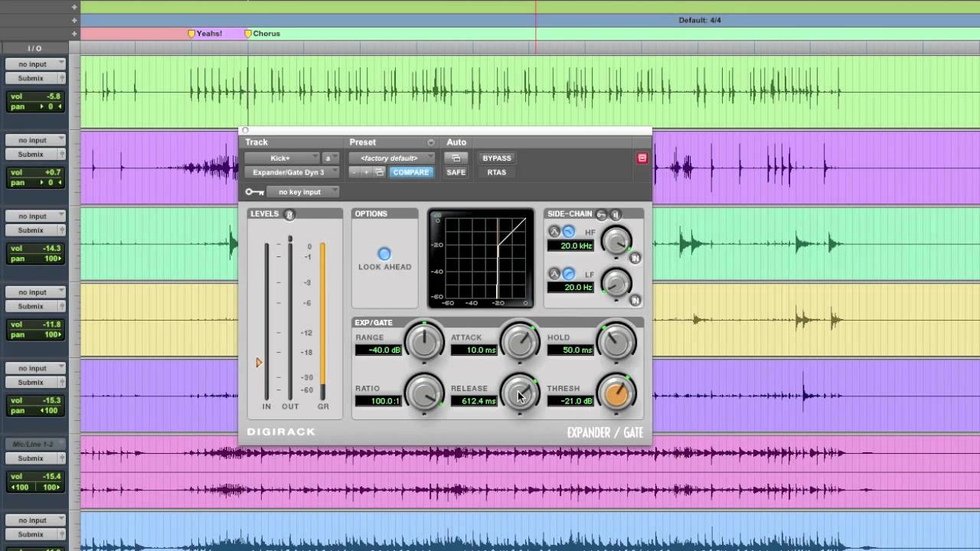Open Submix output selector on vol -15.4 track
The image size is (980, 551).
pyautogui.click(x=35, y=458)
